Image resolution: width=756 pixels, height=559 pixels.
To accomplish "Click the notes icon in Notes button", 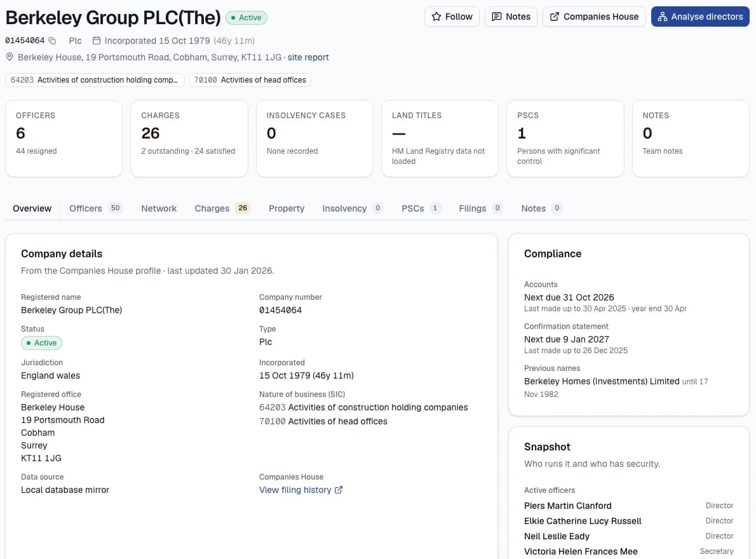I will coord(496,17).
